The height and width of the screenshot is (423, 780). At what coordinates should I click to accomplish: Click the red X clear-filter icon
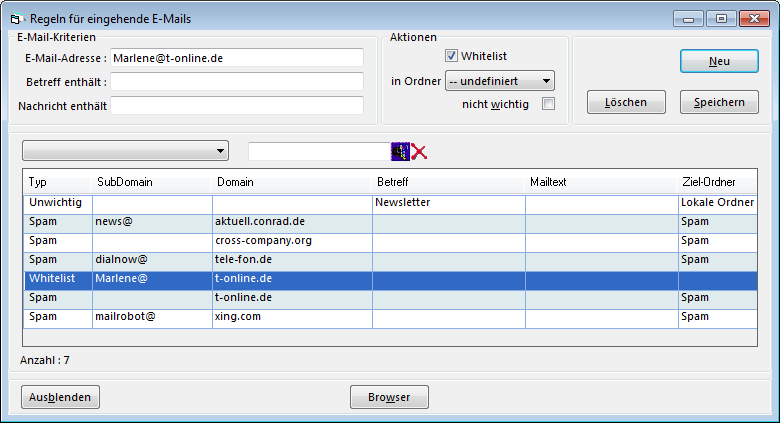pyautogui.click(x=419, y=151)
